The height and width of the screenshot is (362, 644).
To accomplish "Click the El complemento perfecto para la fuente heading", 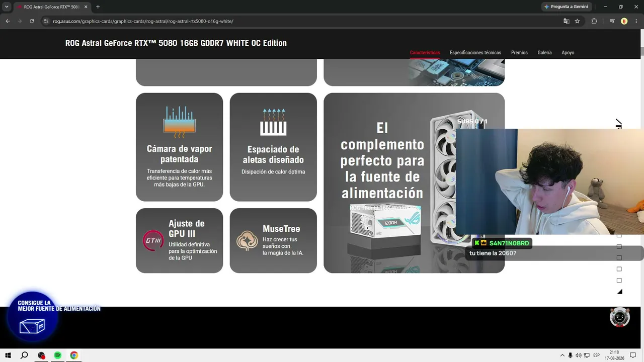I will [382, 160].
